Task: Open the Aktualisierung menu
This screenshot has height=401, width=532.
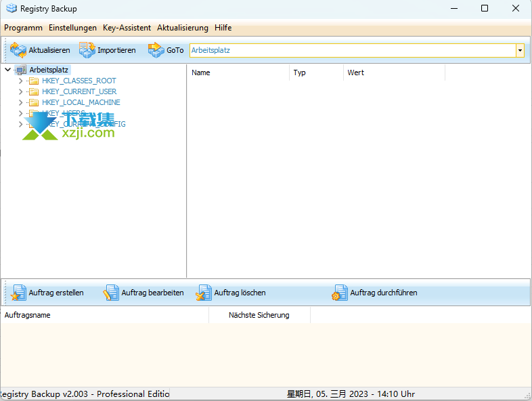Action: click(183, 28)
